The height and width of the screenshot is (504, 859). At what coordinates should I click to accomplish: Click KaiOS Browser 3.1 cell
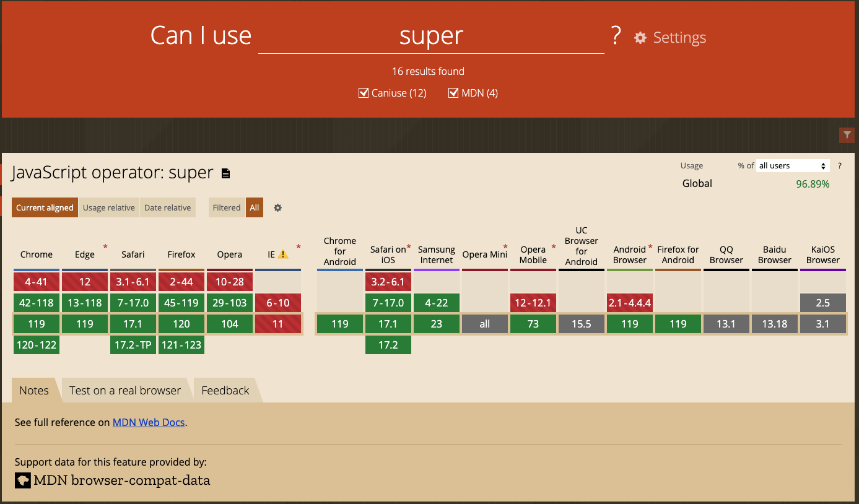pyautogui.click(x=823, y=324)
